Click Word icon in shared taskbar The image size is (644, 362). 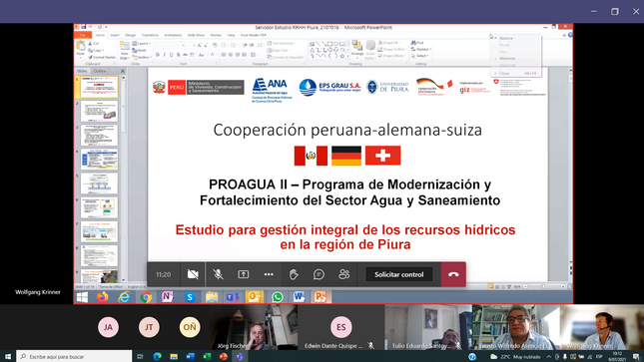coord(299,297)
